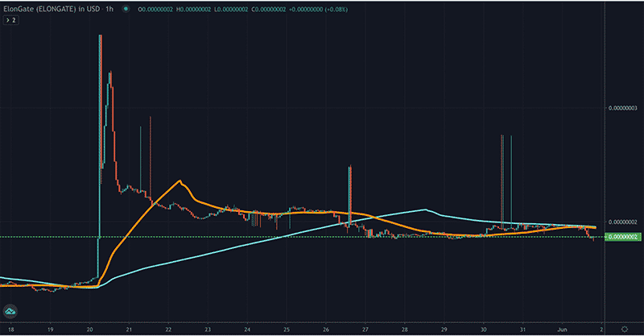Viewport: 644px width, 336px height.
Task: Click the Jun label on time axis
Action: [562, 330]
